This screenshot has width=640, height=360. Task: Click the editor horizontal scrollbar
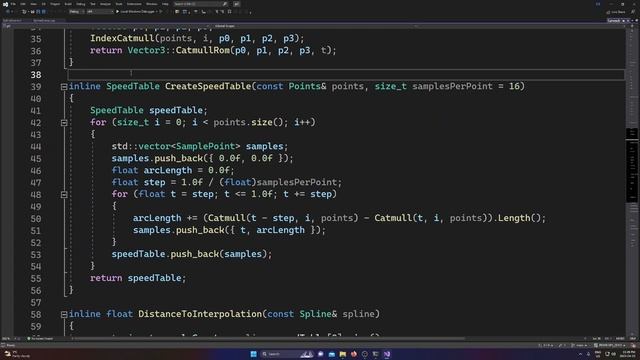(268, 338)
